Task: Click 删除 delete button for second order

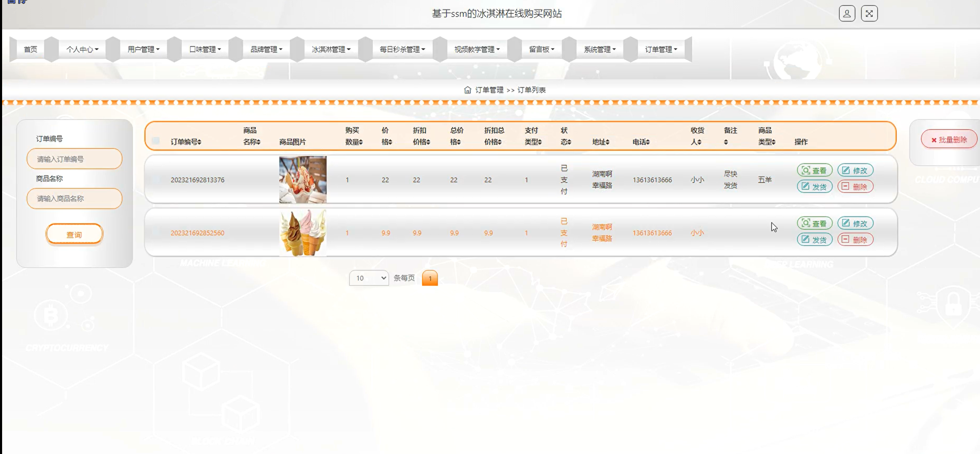Action: pyautogui.click(x=855, y=240)
